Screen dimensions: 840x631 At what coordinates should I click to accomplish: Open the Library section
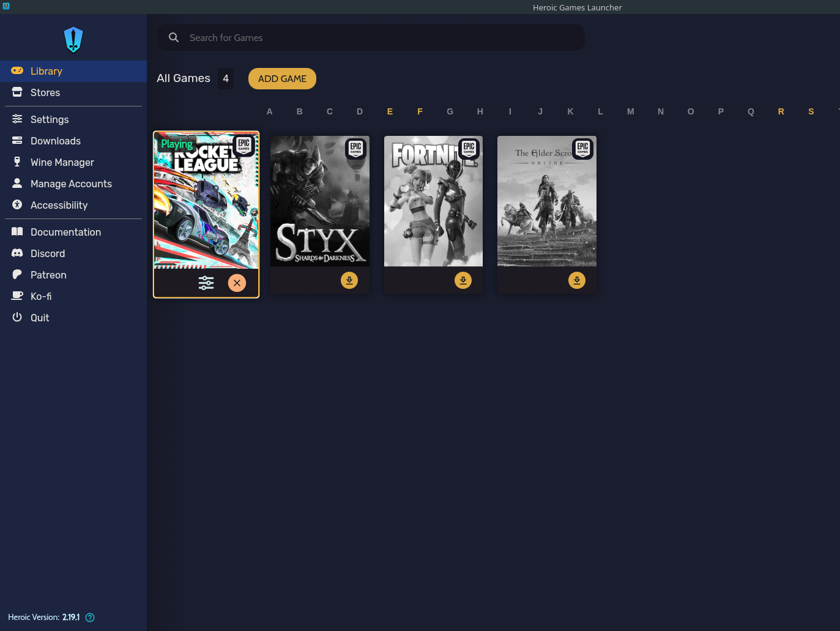click(x=73, y=71)
